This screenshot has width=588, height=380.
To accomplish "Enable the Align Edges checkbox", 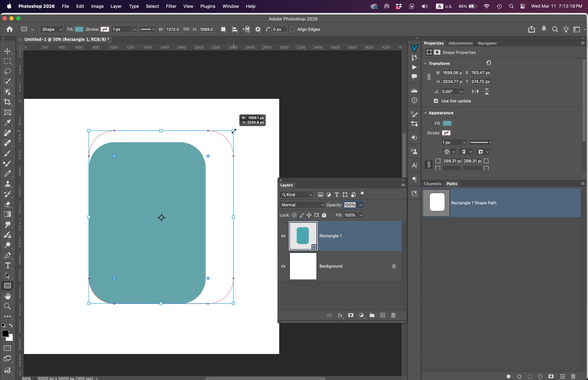I will point(292,29).
